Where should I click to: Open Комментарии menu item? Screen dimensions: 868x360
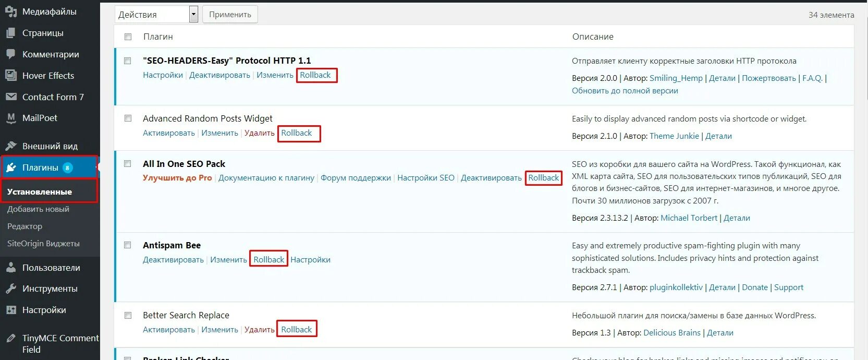51,54
